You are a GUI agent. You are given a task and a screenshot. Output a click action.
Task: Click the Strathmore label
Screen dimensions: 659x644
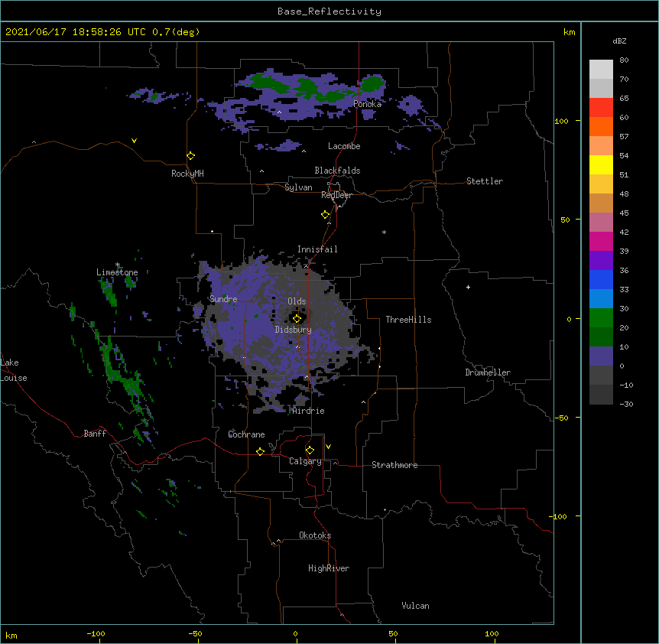coord(394,465)
